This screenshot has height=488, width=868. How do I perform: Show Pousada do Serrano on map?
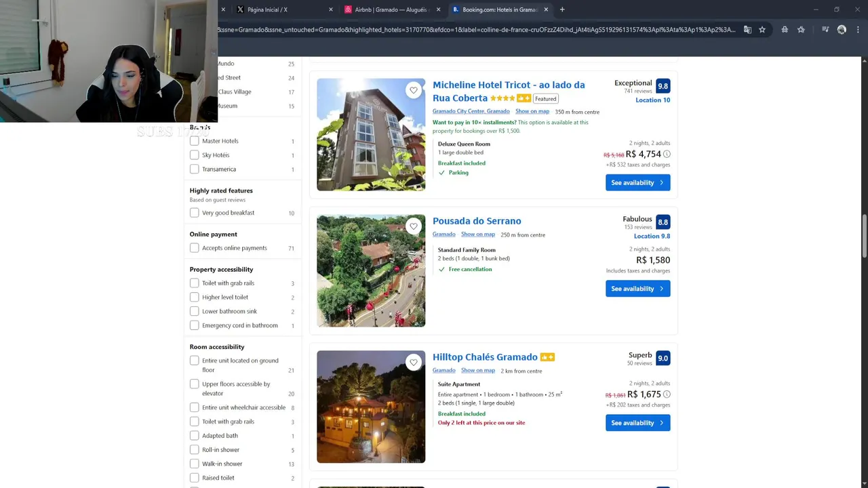point(478,235)
